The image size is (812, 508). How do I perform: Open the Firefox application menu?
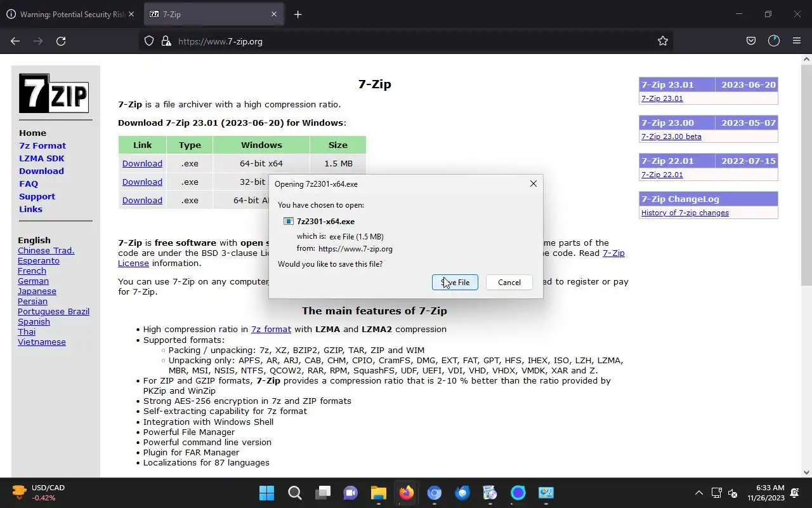pyautogui.click(x=797, y=41)
